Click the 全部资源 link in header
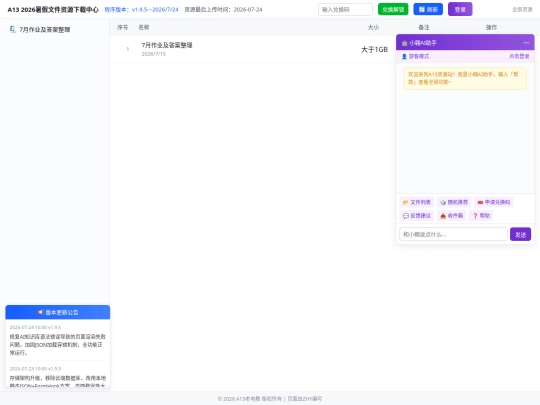Screen dimensions: 540x405 click(522, 9)
